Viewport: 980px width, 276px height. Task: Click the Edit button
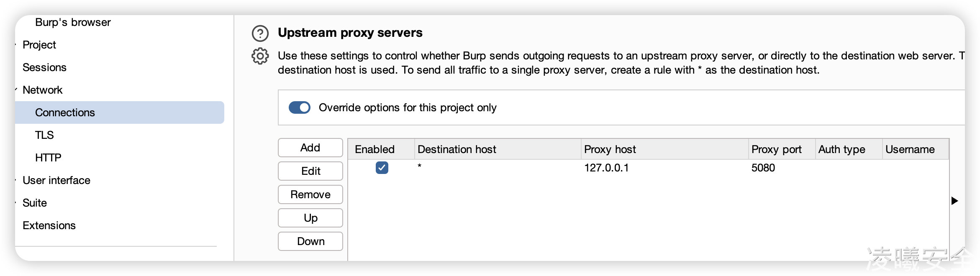(x=310, y=171)
